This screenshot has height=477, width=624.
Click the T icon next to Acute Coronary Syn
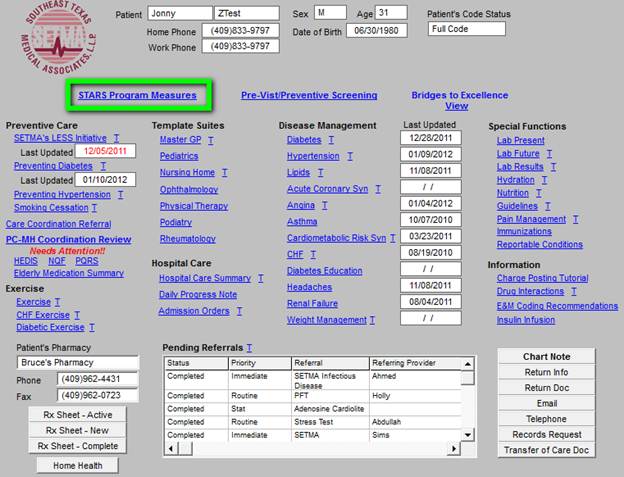pos(378,189)
